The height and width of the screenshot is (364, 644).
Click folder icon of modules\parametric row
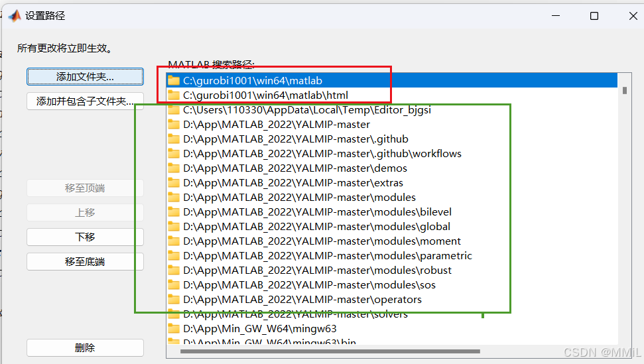174,255
